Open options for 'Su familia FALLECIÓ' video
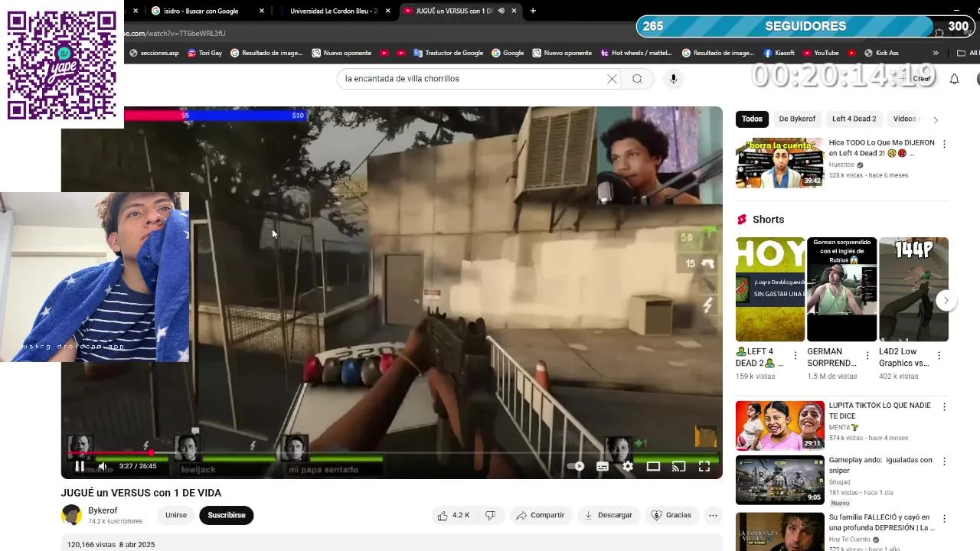Viewport: 980px width, 551px height. pyautogui.click(x=944, y=518)
